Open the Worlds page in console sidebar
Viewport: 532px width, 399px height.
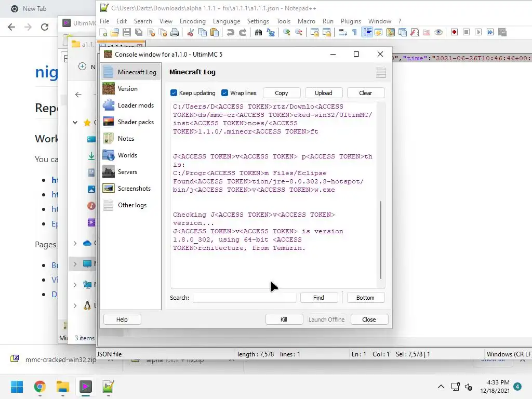(x=130, y=155)
